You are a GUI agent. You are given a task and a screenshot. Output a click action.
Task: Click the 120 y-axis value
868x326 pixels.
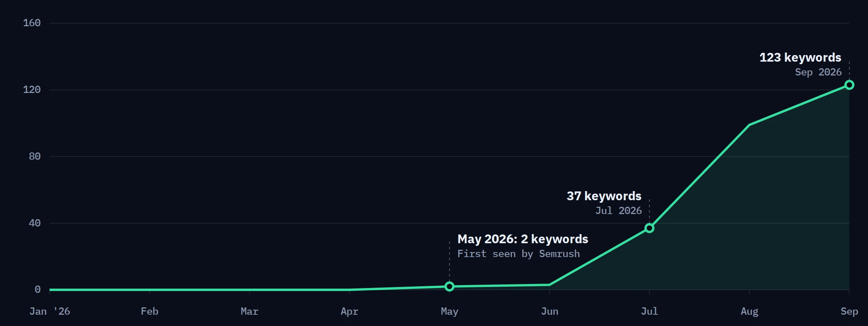(x=32, y=90)
